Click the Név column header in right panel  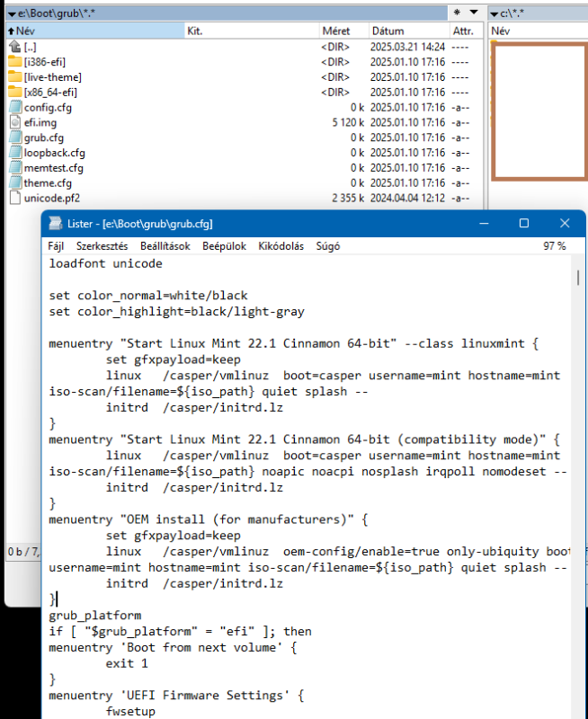click(x=538, y=31)
